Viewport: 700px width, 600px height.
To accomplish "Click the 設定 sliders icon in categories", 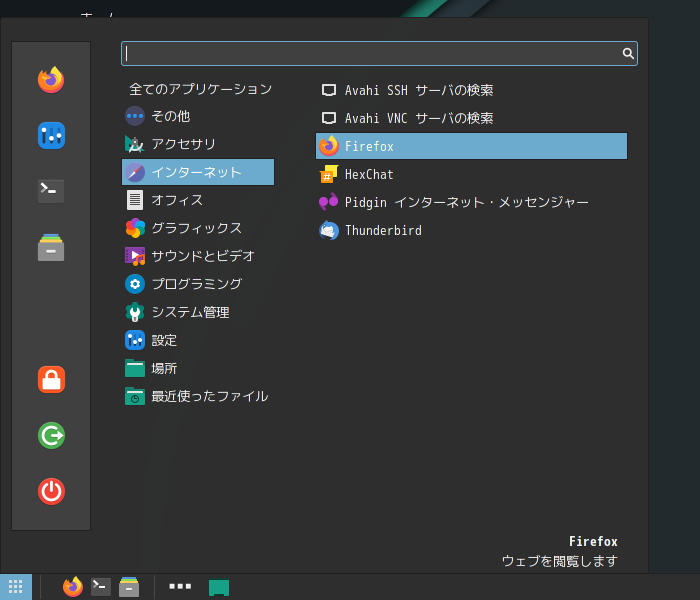I will (x=135, y=340).
